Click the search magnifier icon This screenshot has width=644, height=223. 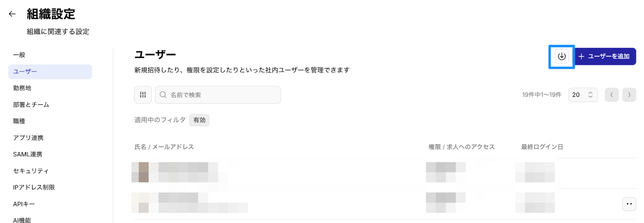click(x=163, y=95)
